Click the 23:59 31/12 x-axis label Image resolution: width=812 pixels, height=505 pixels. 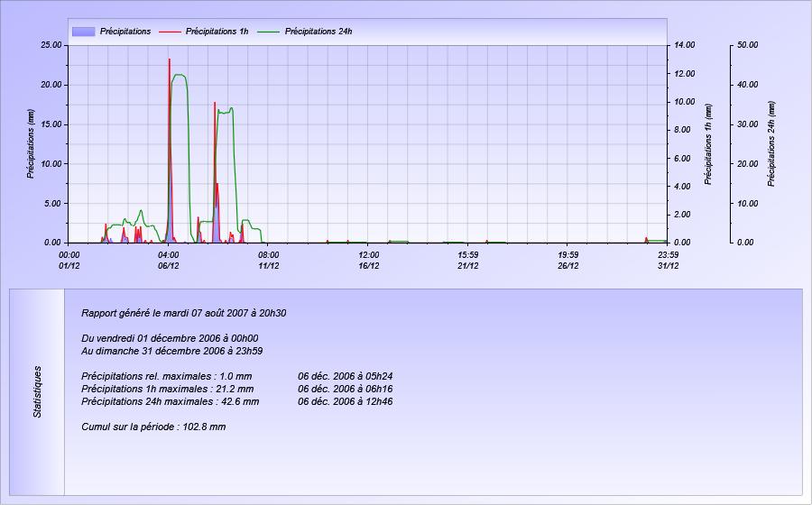pyautogui.click(x=668, y=261)
